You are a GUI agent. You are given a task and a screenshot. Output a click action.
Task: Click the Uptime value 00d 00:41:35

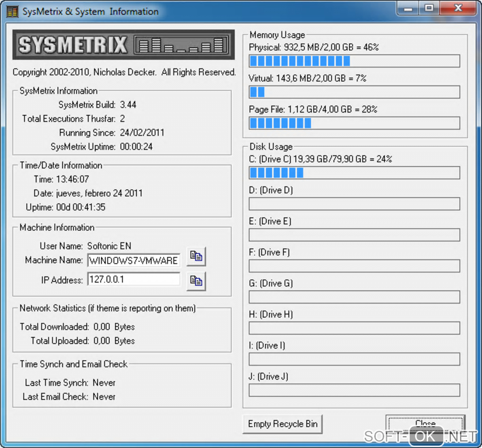point(81,207)
